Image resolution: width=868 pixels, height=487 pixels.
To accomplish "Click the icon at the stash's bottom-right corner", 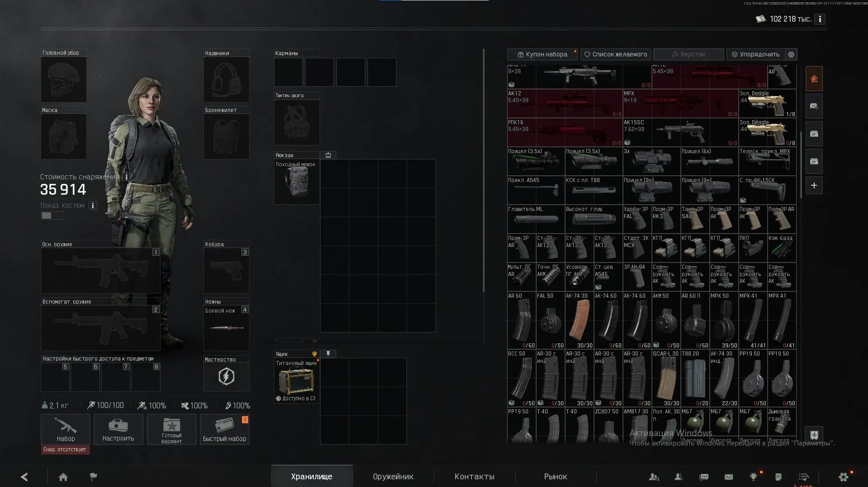I will [x=814, y=435].
